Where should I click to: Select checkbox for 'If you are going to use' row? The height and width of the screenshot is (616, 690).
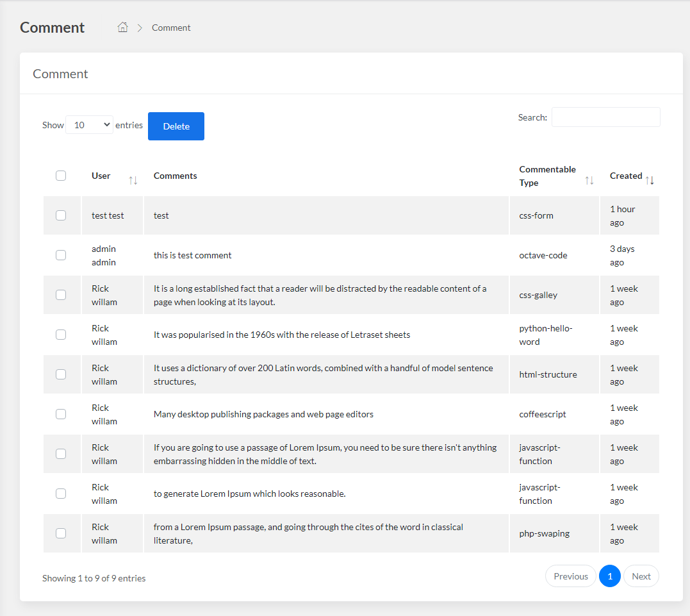point(61,454)
